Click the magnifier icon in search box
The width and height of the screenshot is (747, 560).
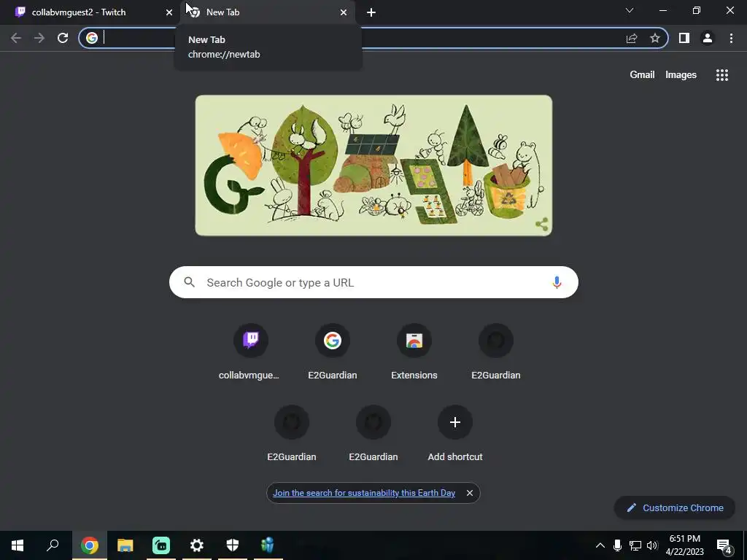point(190,282)
